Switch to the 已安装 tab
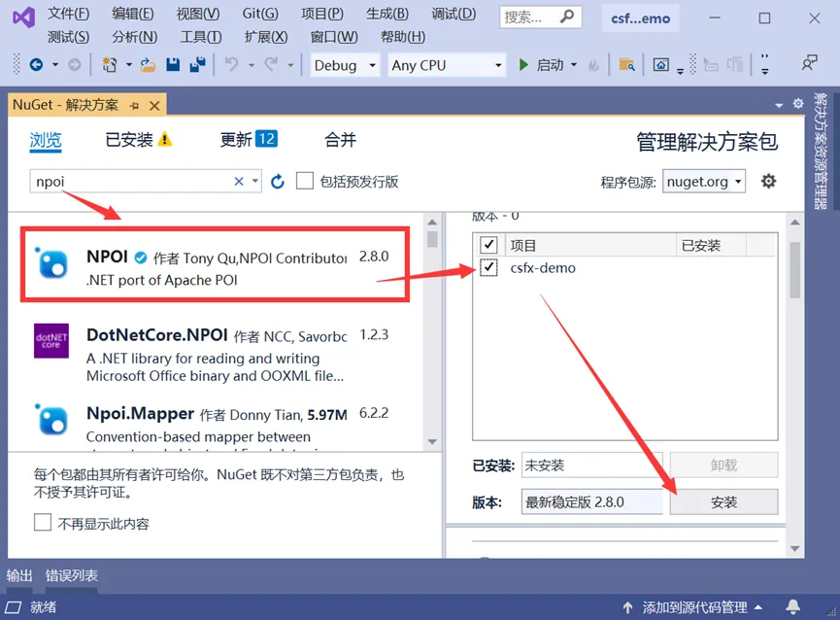Viewport: 840px width, 620px height. coord(129,140)
